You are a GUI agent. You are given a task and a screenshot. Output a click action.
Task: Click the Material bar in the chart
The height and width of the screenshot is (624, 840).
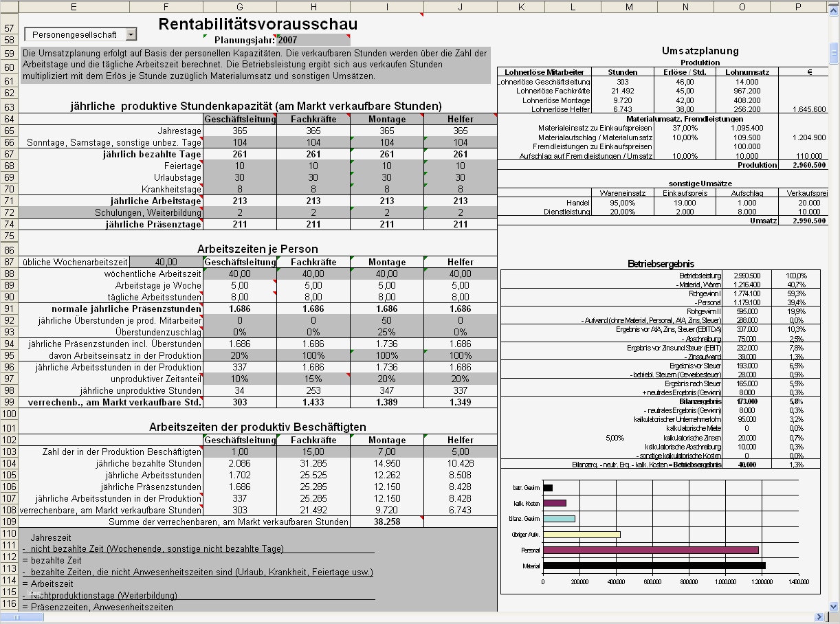653,566
